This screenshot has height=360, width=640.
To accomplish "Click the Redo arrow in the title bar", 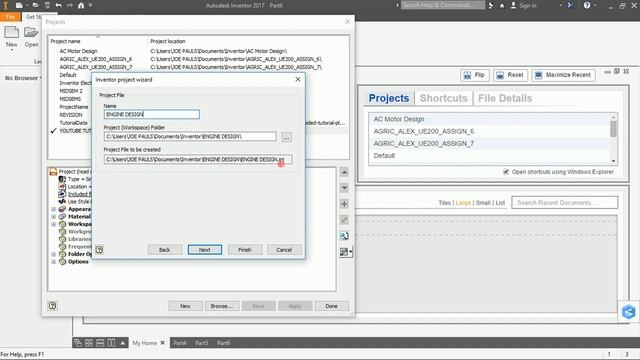I will click(69, 5).
